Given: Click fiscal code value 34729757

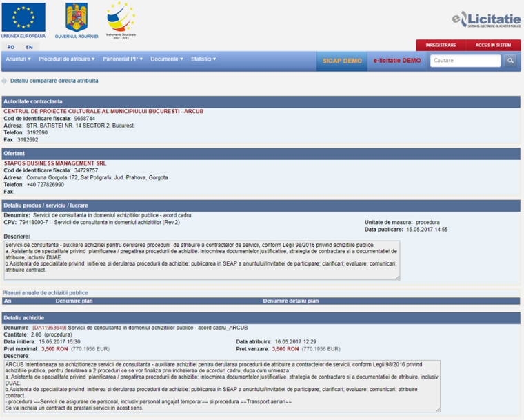Looking at the screenshot, I should pyautogui.click(x=86, y=170).
